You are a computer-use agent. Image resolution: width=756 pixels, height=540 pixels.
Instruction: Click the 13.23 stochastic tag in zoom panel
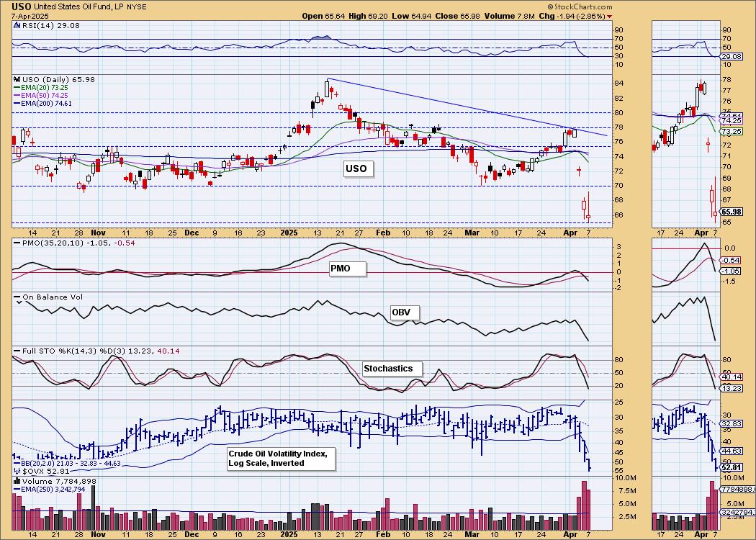coord(732,388)
